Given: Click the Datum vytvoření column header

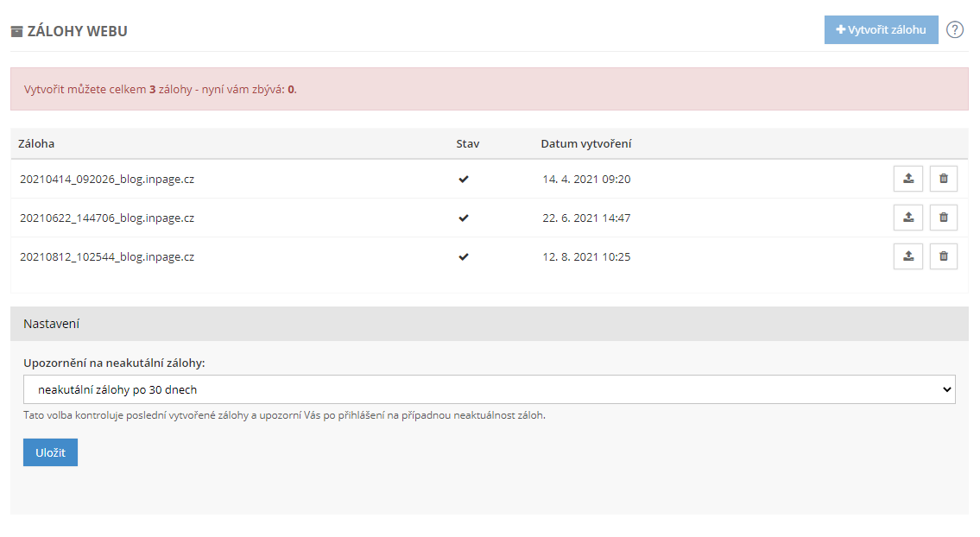Looking at the screenshot, I should pos(585,143).
